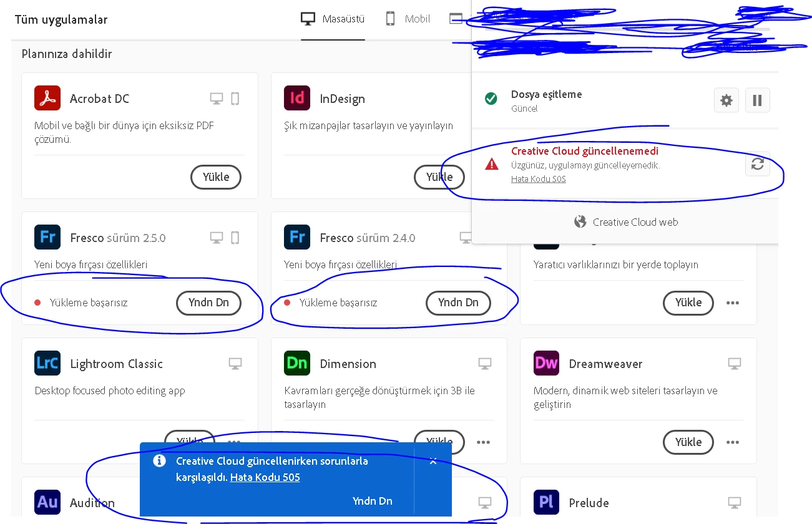812x524 pixels.
Task: Open file sync settings gear
Action: 726,100
